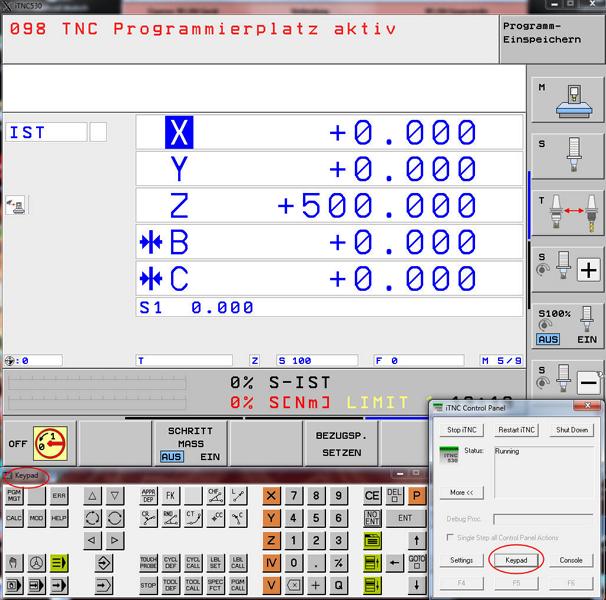The height and width of the screenshot is (600, 606).
Task: Select the L straight line key
Action: coord(238,495)
